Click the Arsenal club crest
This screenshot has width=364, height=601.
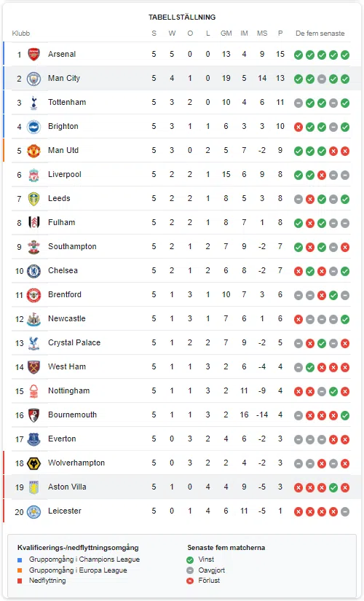[33, 55]
